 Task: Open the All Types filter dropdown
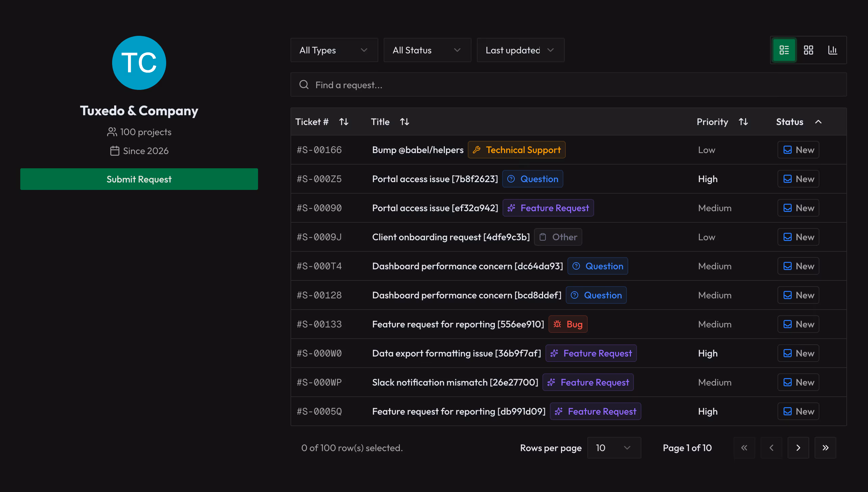click(334, 50)
